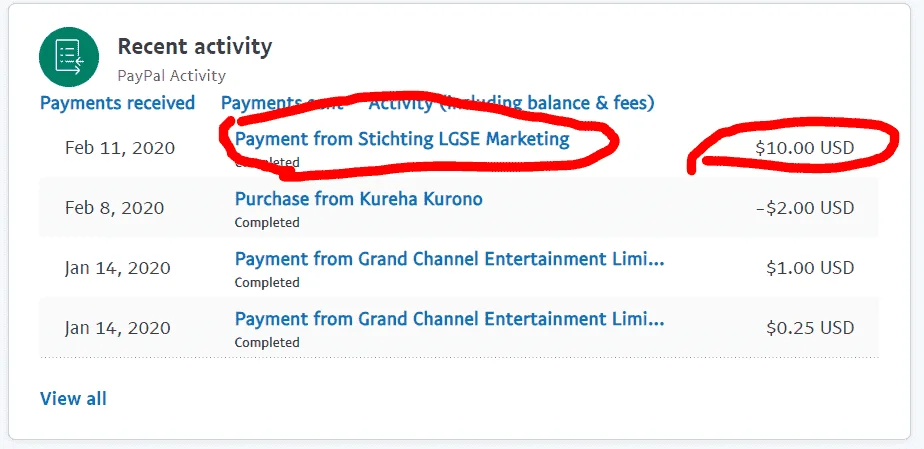This screenshot has width=924, height=449.
Task: Click the View all link
Action: [x=73, y=399]
